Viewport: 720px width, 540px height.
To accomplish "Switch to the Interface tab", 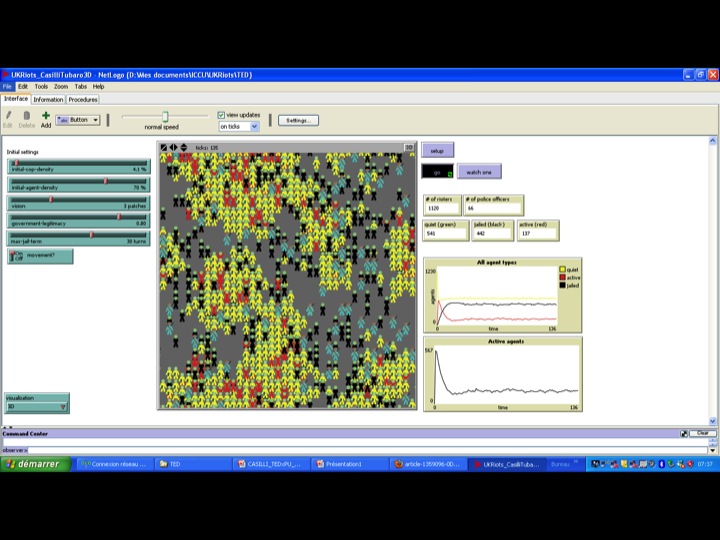I will tap(16, 99).
